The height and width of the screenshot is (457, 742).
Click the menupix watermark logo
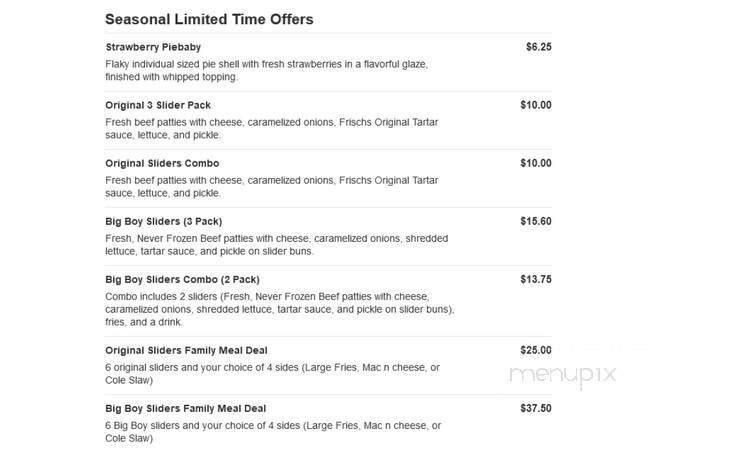(x=563, y=376)
